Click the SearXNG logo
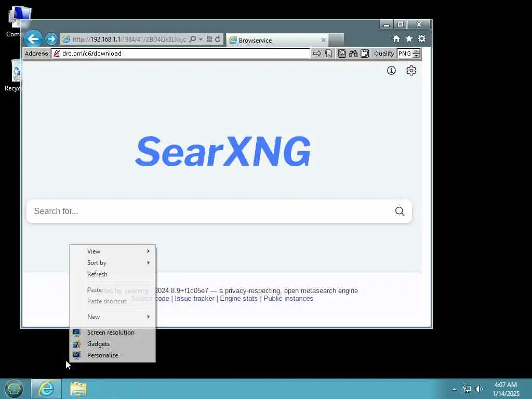Screen dimensions: 532x399 click(x=223, y=151)
